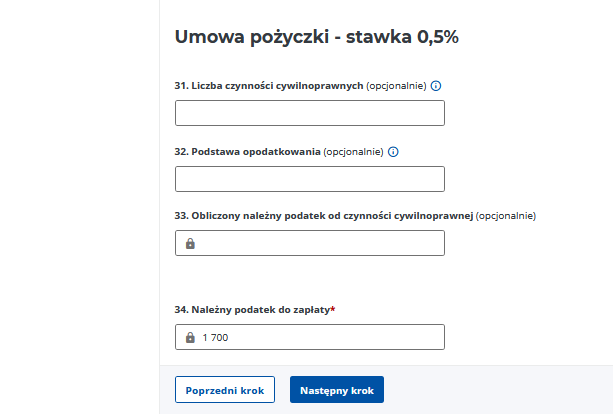Click (opcjonalnie) text after Liczba czynności label
613x420 pixels.
396,86
